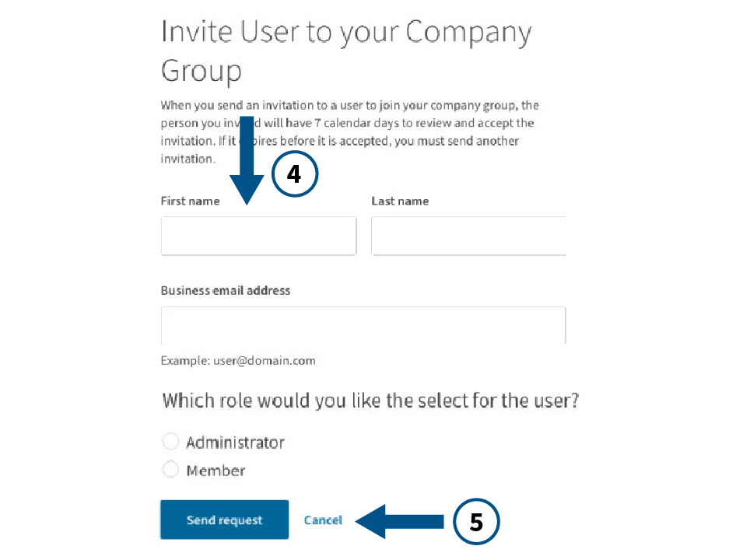Click the Member label text
This screenshot has height=560, width=750.
(x=216, y=470)
